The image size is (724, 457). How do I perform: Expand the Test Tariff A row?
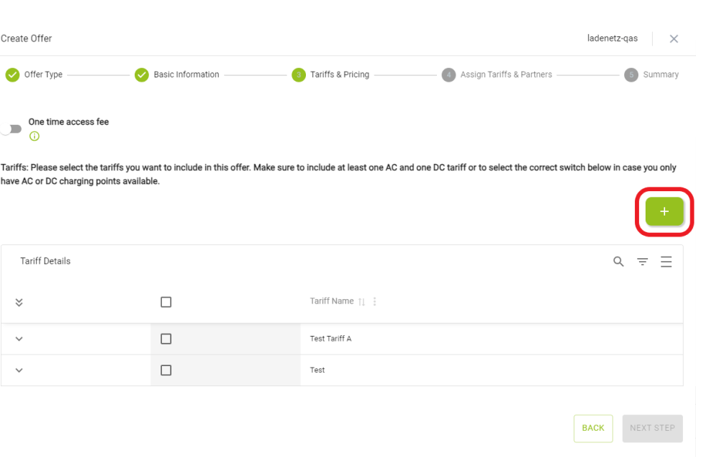pos(19,339)
